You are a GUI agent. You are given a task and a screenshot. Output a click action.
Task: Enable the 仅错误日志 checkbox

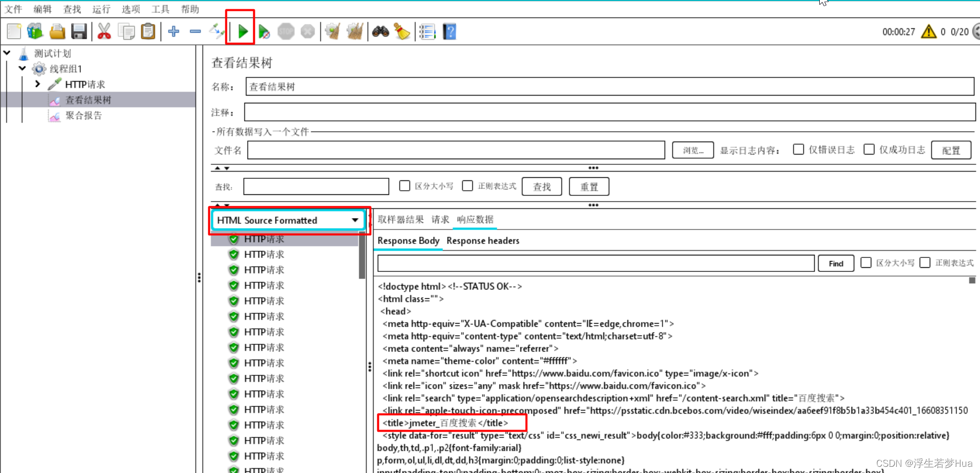pos(799,149)
